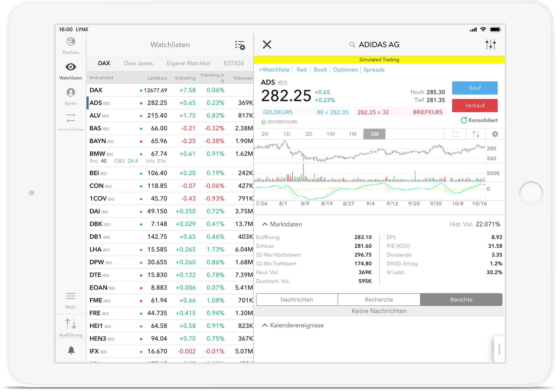The height and width of the screenshot is (392, 560).
Task: Select the CON watchlist row
Action: coord(170,186)
